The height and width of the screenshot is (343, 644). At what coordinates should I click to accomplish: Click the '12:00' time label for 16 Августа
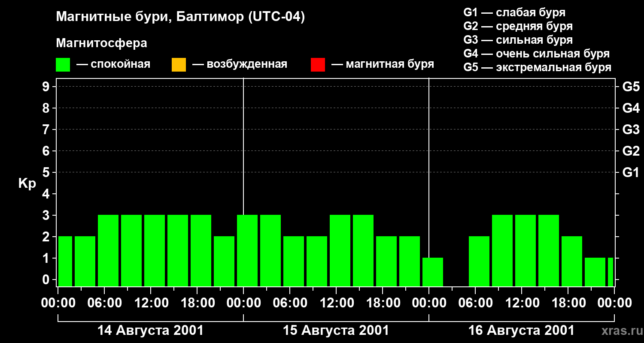[x=522, y=303]
